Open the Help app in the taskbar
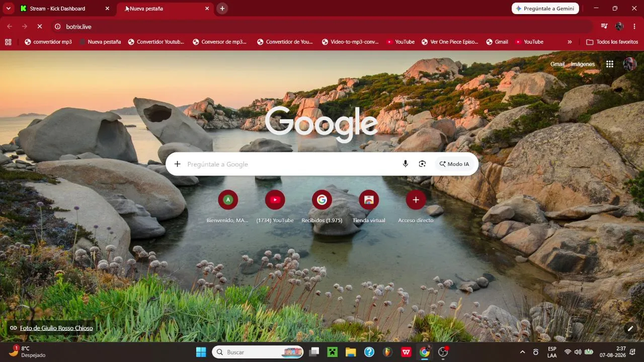Image resolution: width=644 pixels, height=362 pixels. [x=369, y=352]
